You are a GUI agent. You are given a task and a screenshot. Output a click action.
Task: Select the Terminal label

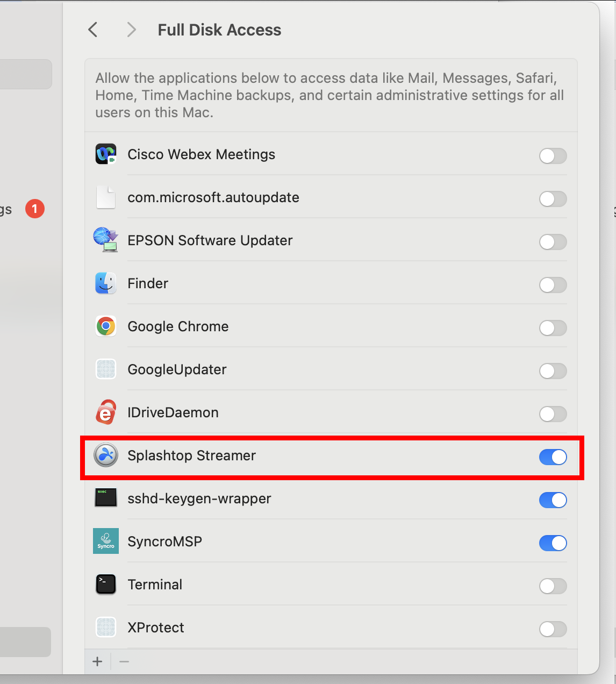pyautogui.click(x=155, y=585)
